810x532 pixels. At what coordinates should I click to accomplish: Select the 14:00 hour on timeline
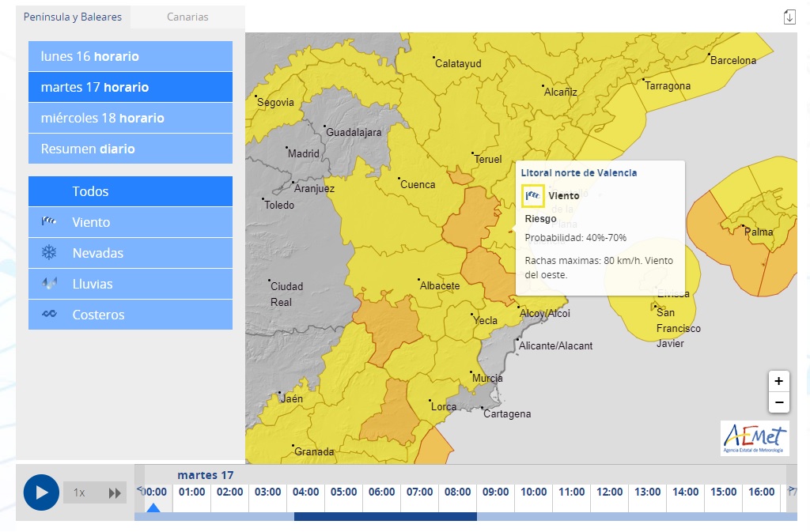[685, 492]
